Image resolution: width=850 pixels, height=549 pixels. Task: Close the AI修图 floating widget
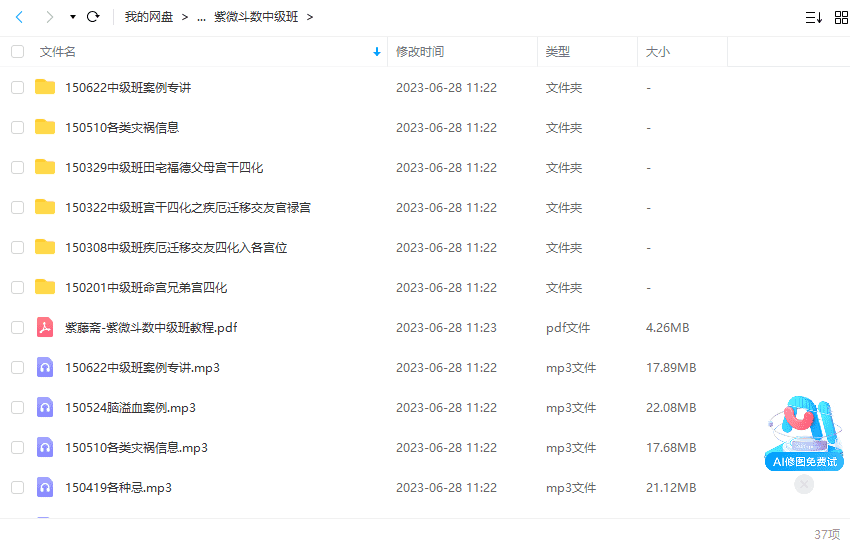click(x=804, y=485)
